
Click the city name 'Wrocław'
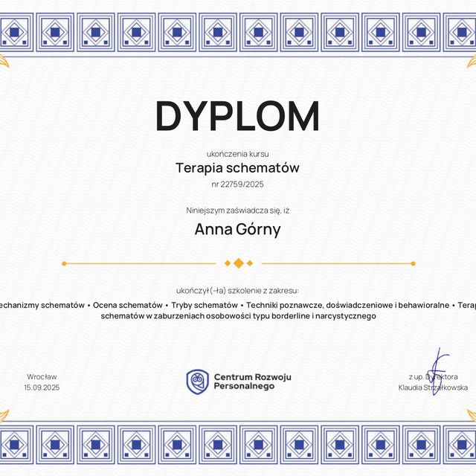(x=42, y=377)
